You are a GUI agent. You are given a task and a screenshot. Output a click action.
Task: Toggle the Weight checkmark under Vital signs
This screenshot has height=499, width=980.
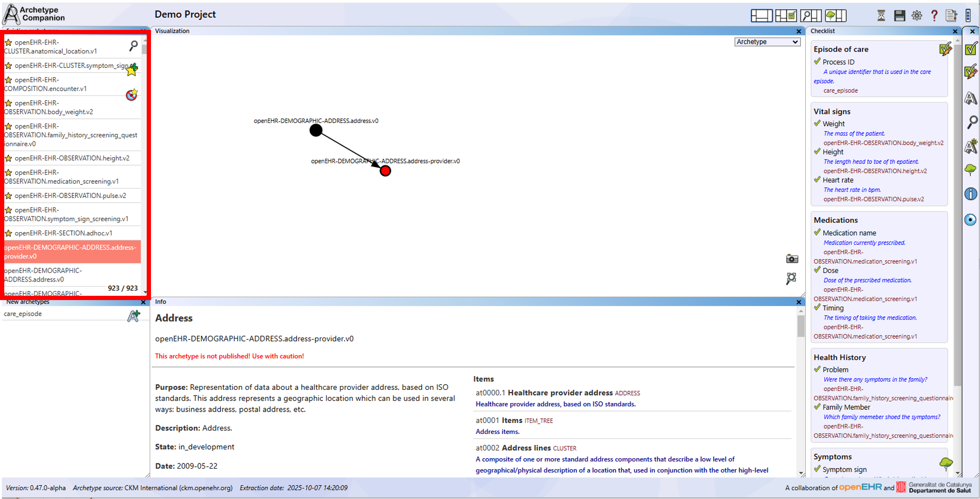point(817,123)
